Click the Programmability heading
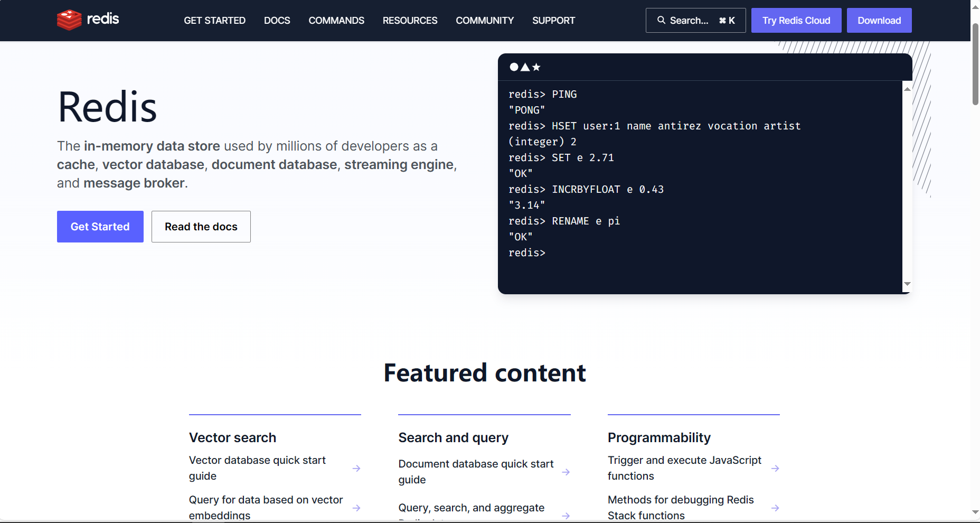980x523 pixels. point(659,437)
